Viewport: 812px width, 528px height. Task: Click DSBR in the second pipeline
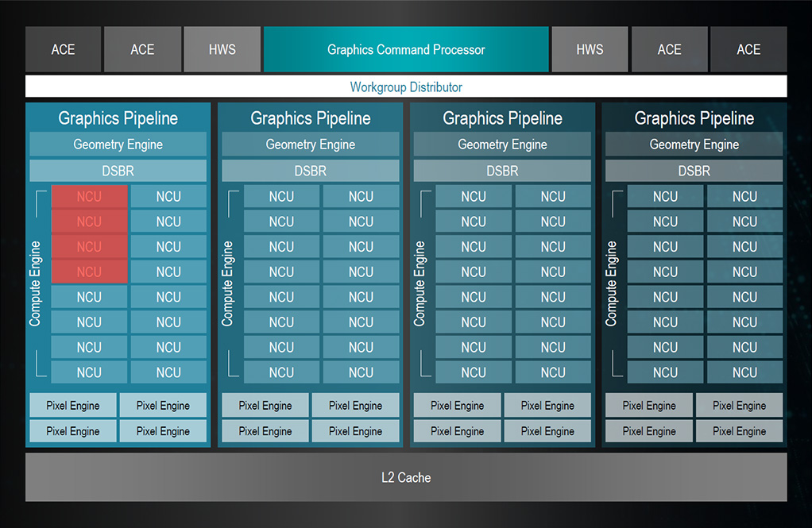pyautogui.click(x=310, y=171)
